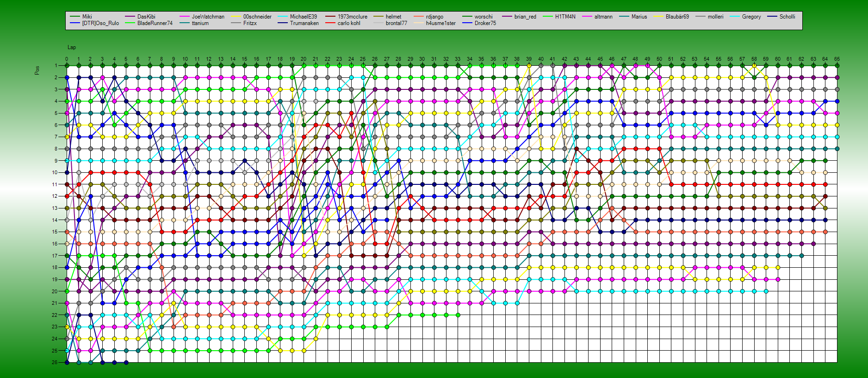This screenshot has width=868, height=378.
Task: Click worschi legend label
Action: pyautogui.click(x=484, y=17)
